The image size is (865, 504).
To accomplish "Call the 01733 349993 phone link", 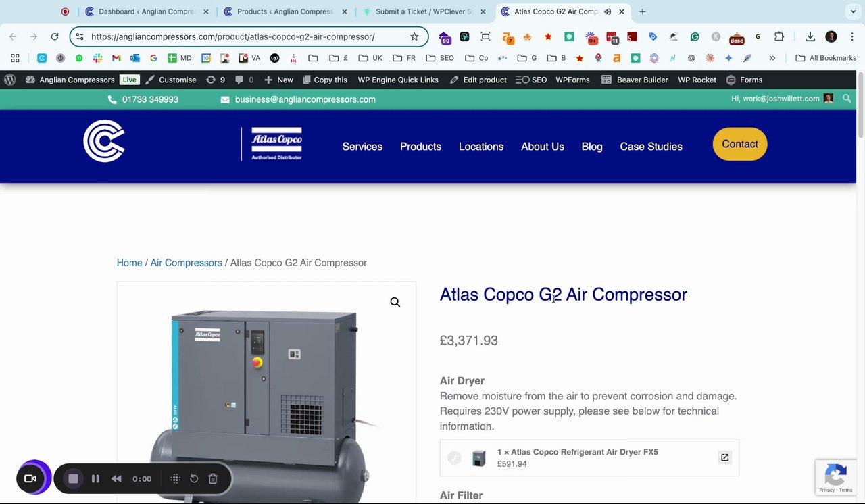I will point(143,99).
